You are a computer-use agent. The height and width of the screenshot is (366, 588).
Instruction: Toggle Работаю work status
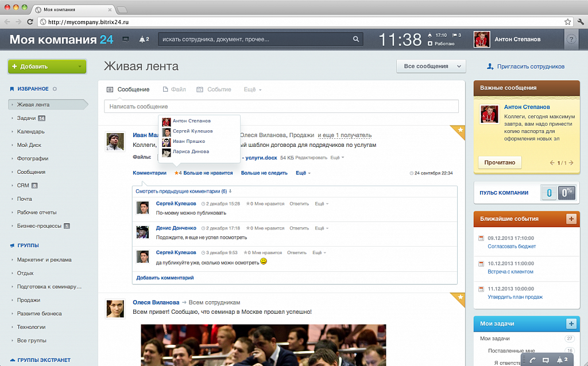pyautogui.click(x=441, y=44)
